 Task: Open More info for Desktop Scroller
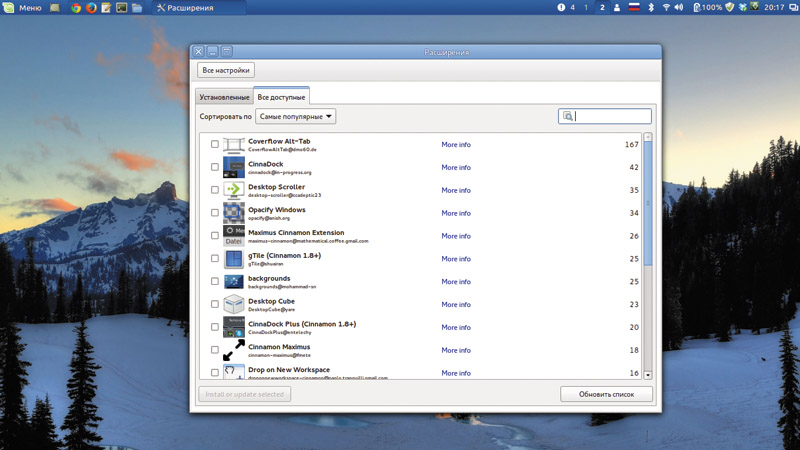click(456, 190)
